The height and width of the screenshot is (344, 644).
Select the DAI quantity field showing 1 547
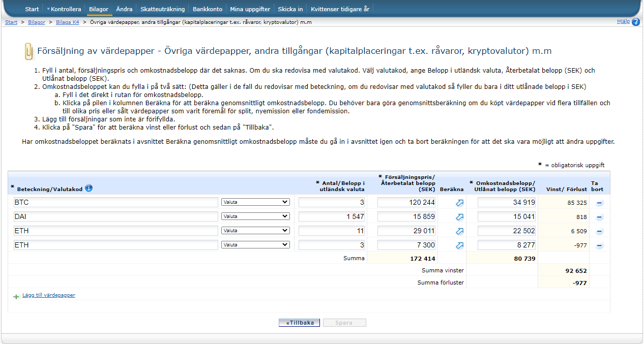[x=332, y=216]
